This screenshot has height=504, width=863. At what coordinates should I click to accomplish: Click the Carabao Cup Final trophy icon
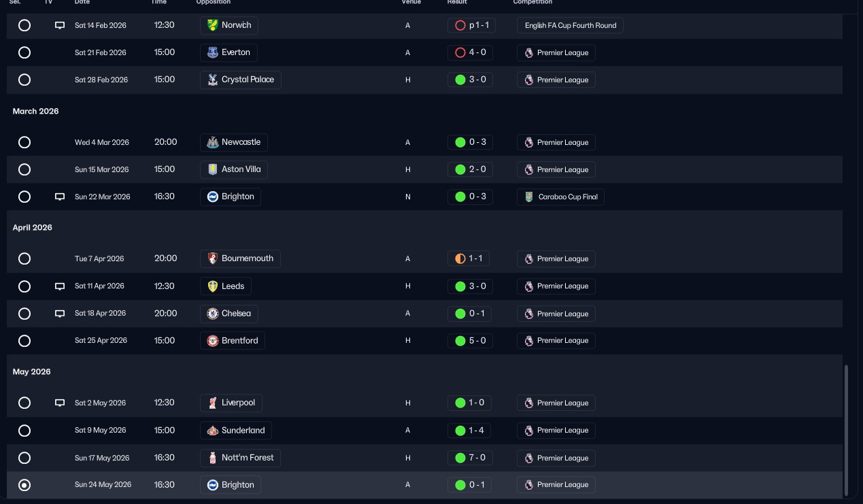click(529, 197)
